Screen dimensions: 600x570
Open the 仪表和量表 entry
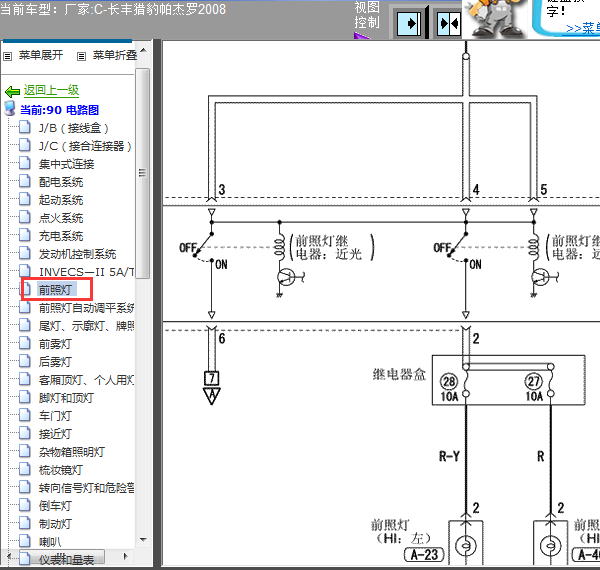coord(67,559)
